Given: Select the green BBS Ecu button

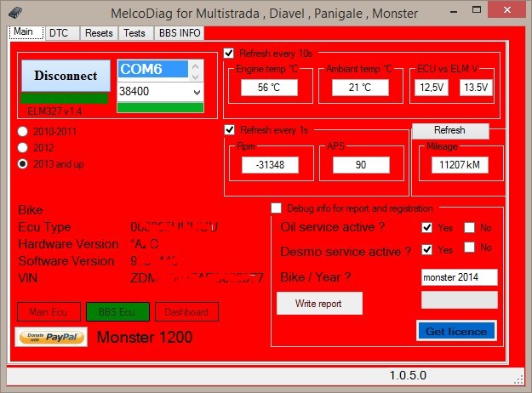Looking at the screenshot, I should (117, 312).
